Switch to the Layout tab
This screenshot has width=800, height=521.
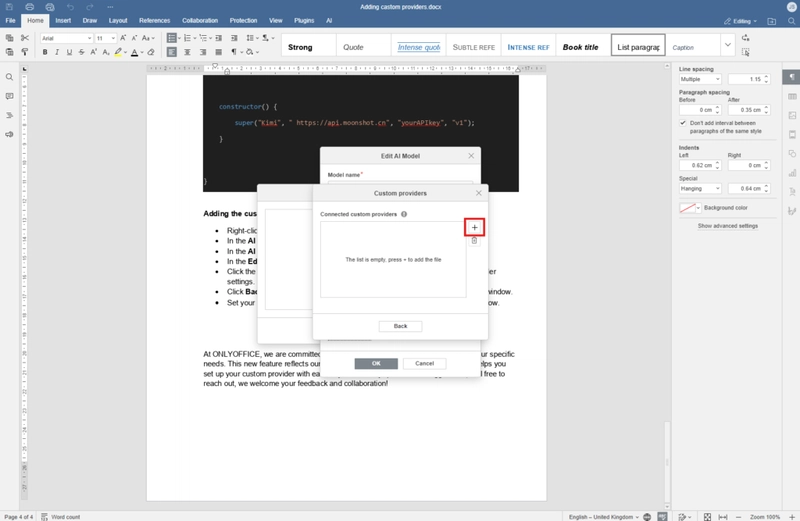(x=118, y=21)
